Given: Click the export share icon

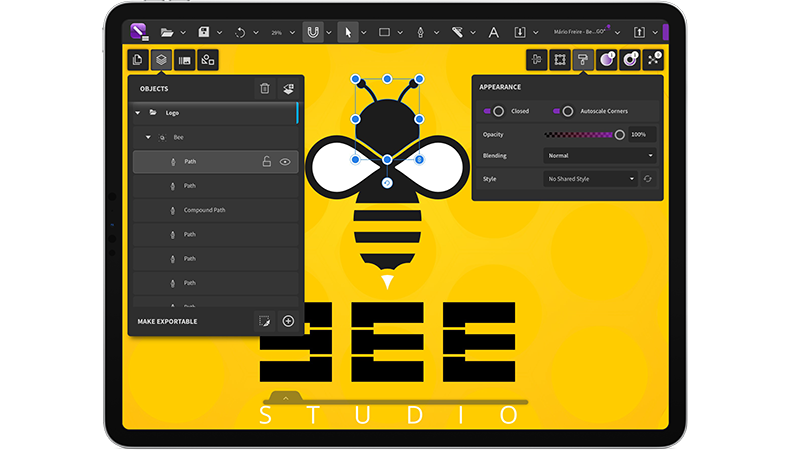Looking at the screenshot, I should click(x=639, y=32).
